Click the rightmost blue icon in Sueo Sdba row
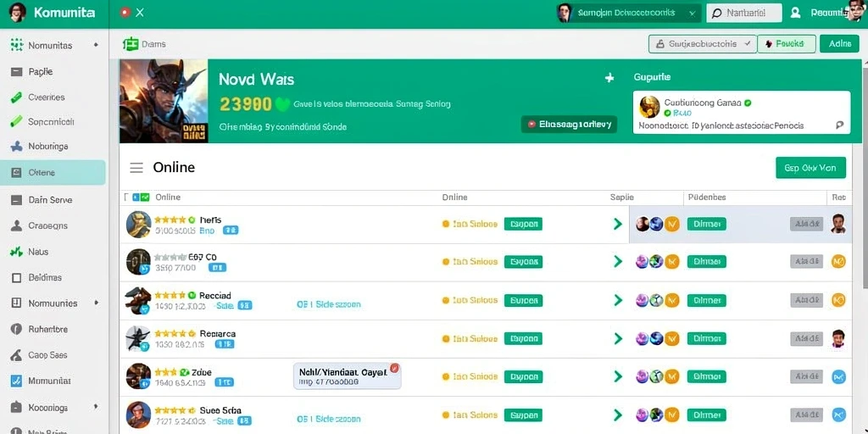The height and width of the screenshot is (434, 868). click(838, 414)
